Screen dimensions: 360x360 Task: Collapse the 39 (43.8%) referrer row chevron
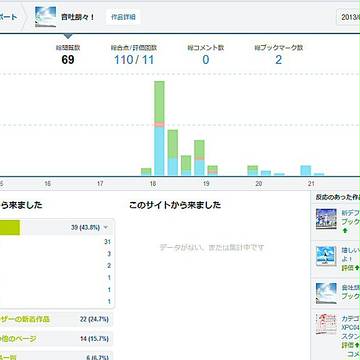106,227
